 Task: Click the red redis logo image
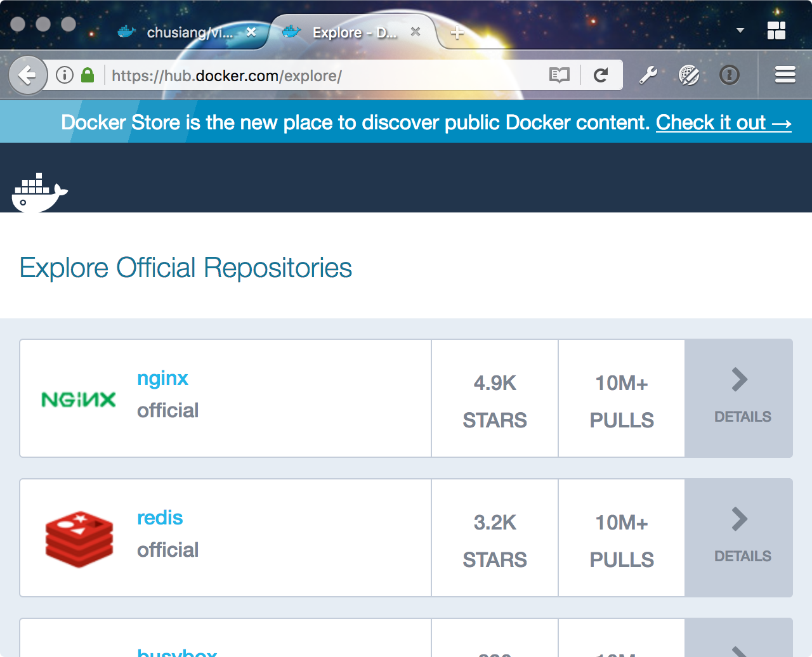(x=79, y=539)
